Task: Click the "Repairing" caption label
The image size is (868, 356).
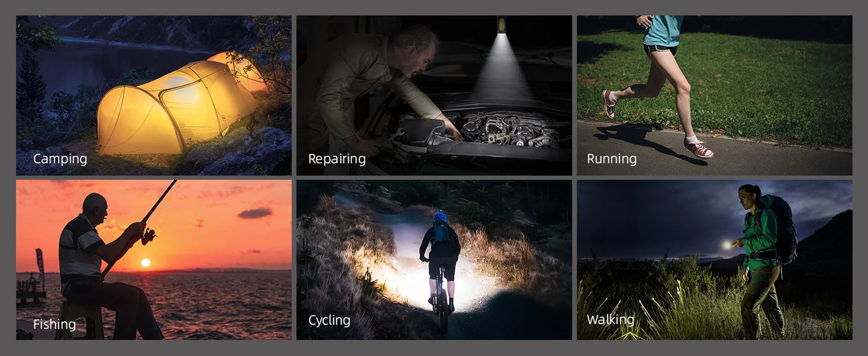Action: 337,159
